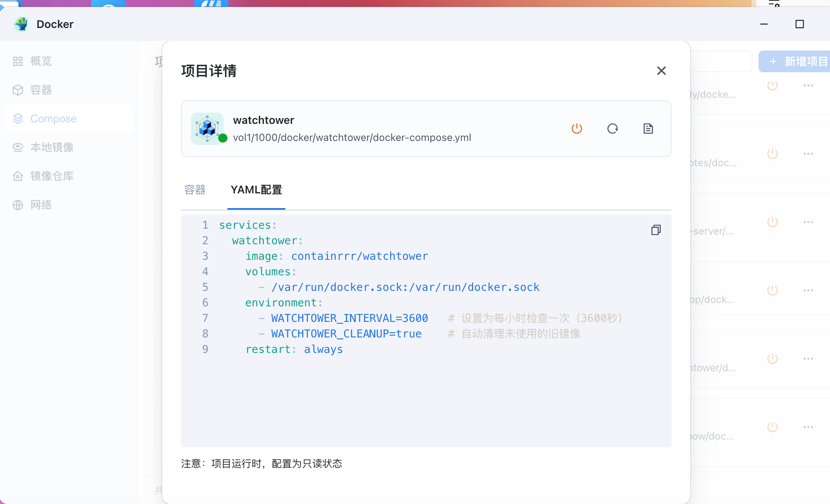The image size is (830, 504).
Task: Toggle power for the first listed project
Action: click(x=773, y=85)
